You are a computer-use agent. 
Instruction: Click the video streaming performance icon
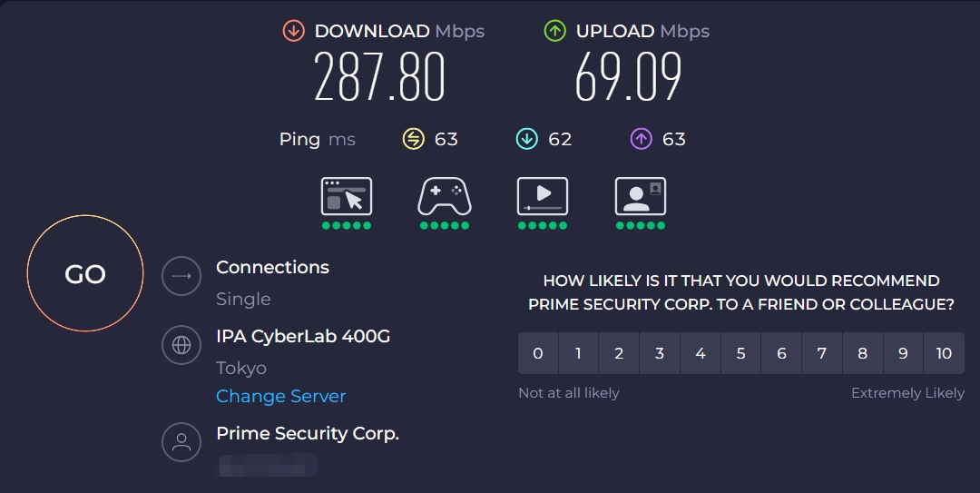543,196
